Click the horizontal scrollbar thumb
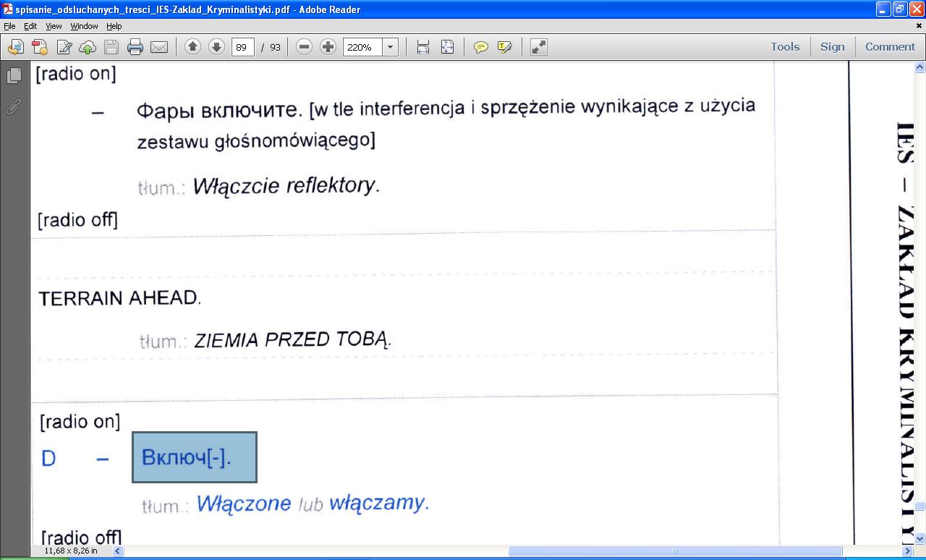926x560 pixels. (x=675, y=551)
